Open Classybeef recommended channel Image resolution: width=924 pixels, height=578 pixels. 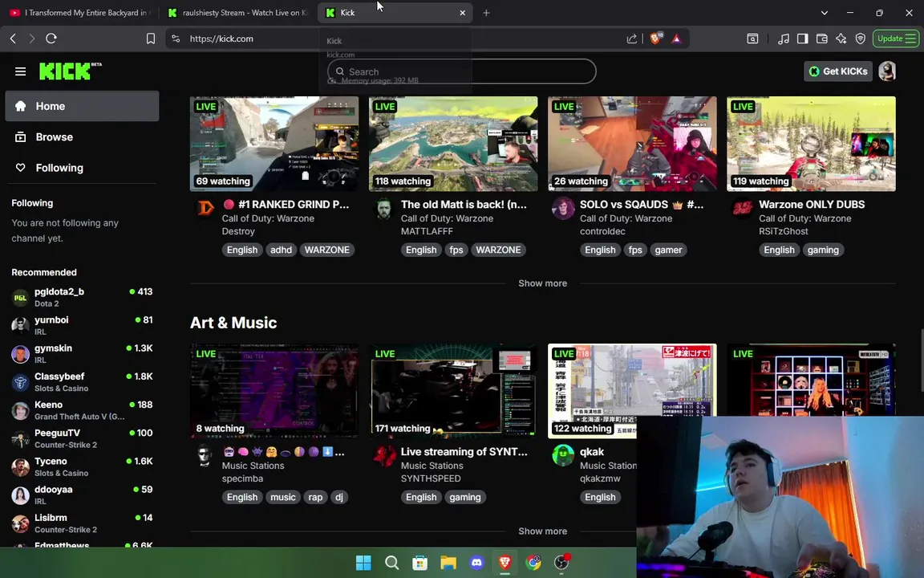pyautogui.click(x=82, y=381)
